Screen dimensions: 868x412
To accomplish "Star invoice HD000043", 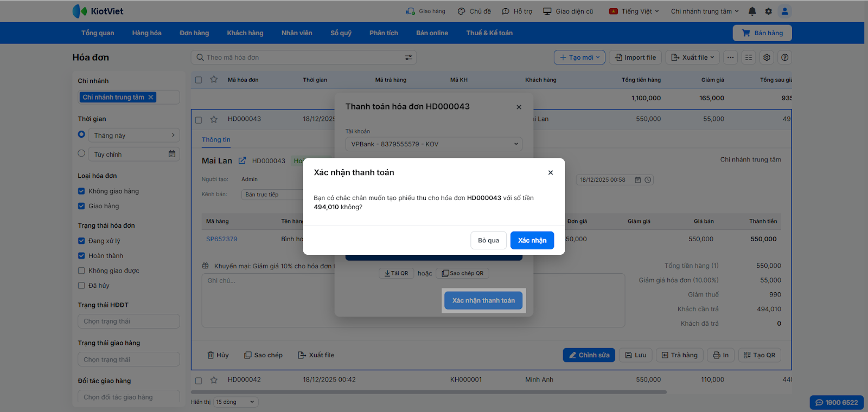I will [x=214, y=119].
